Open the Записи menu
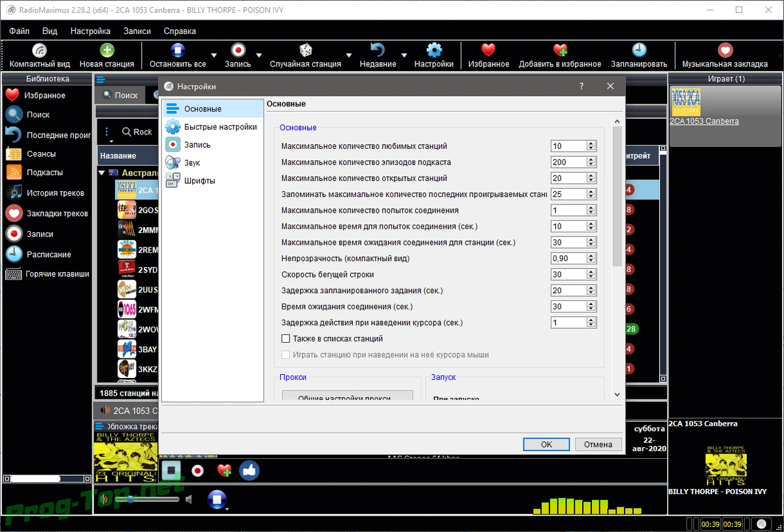Screen dimensions: 784x532 tap(137, 31)
